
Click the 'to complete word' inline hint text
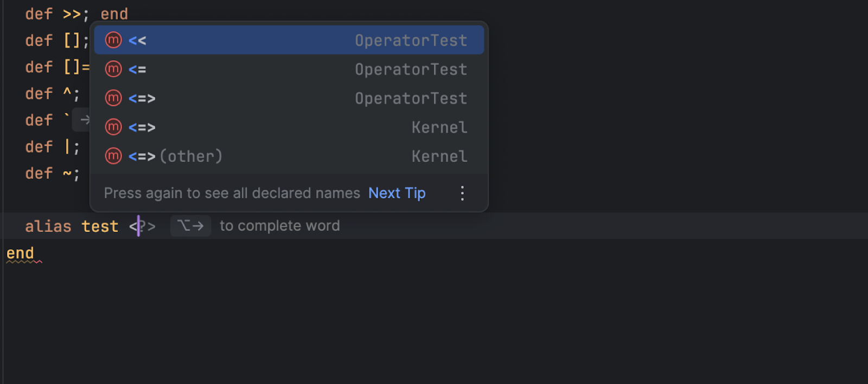[x=279, y=226]
